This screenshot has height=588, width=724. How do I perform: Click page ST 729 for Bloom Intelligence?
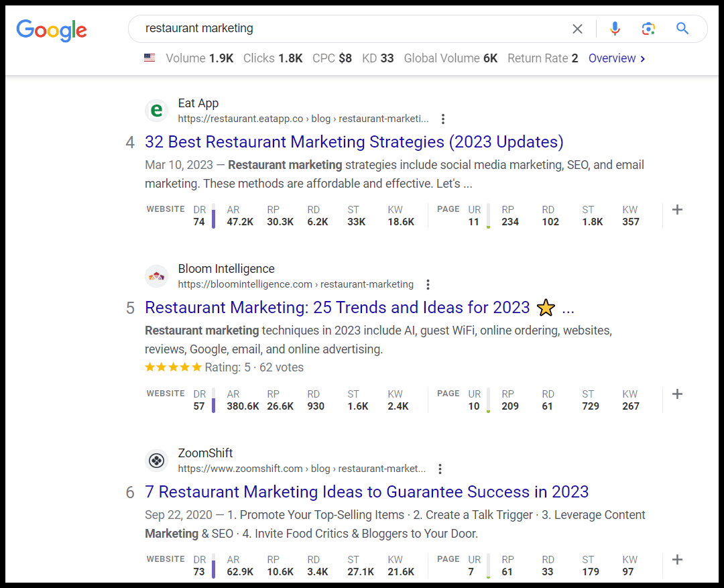pyautogui.click(x=591, y=400)
